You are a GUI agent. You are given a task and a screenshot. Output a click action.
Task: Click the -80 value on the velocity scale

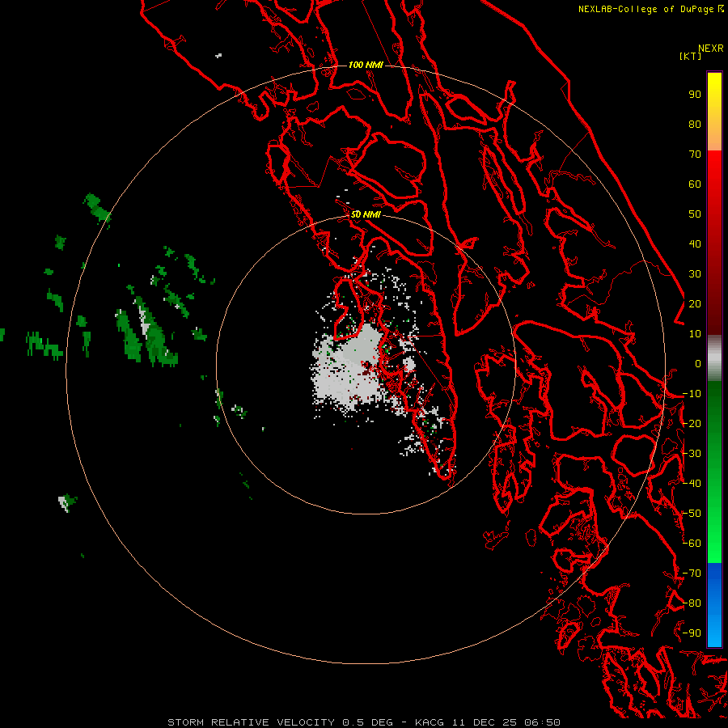[x=692, y=603]
